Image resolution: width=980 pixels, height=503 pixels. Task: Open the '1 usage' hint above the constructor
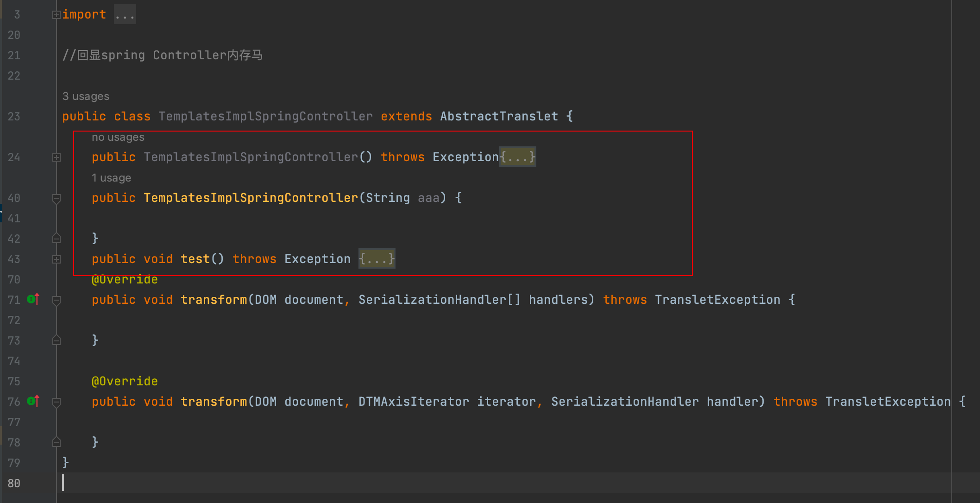point(111,178)
